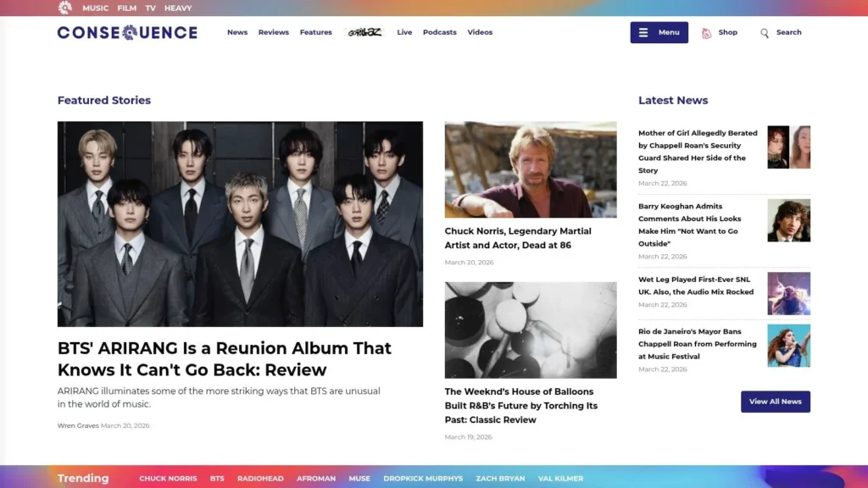The image size is (868, 488).
Task: Select the Gorillaz graffiti logo in the navigation
Action: click(x=366, y=31)
